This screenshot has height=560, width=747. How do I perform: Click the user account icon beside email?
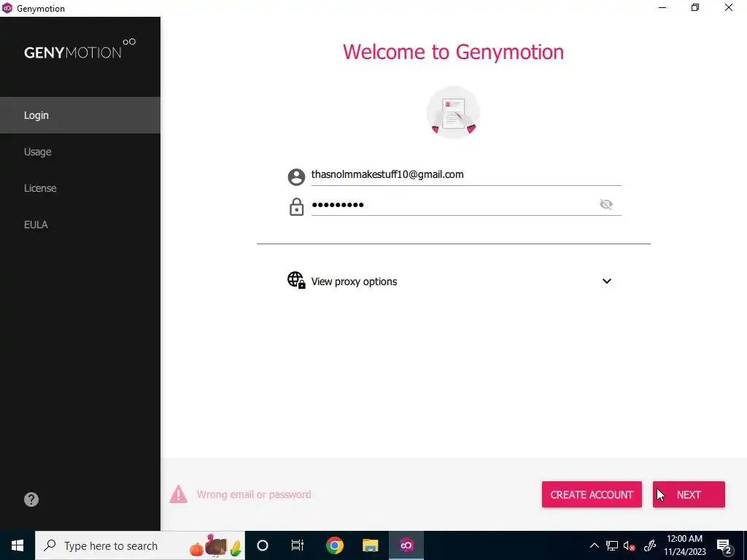click(x=296, y=176)
